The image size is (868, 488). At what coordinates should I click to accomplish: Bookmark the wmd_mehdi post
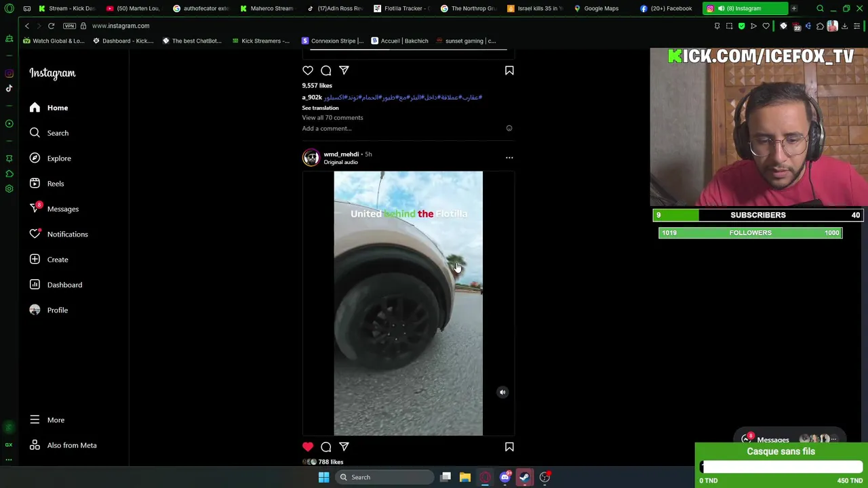coord(509,447)
